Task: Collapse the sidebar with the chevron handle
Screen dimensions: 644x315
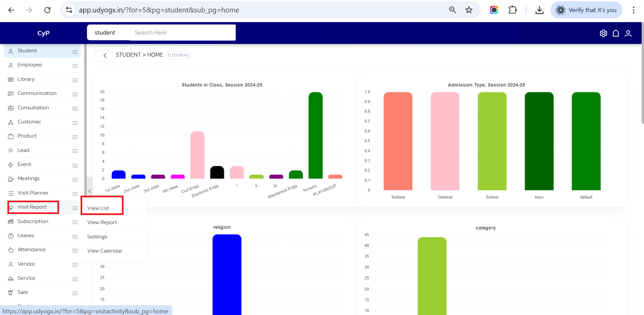Action: [90, 191]
